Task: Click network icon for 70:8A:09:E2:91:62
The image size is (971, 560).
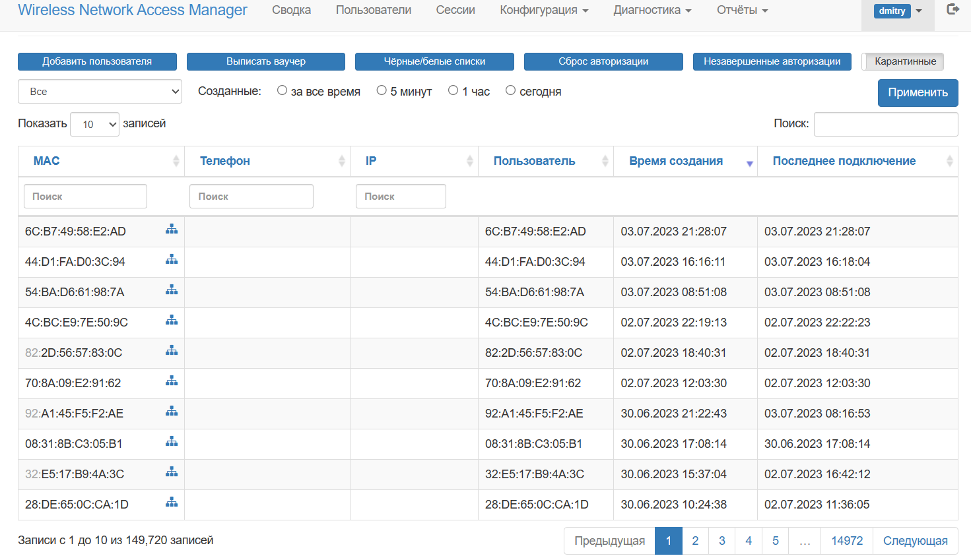Action: click(172, 381)
